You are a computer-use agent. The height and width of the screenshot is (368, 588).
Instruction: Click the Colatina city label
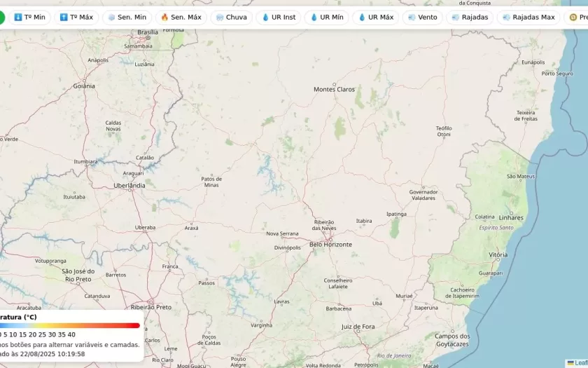pos(484,217)
